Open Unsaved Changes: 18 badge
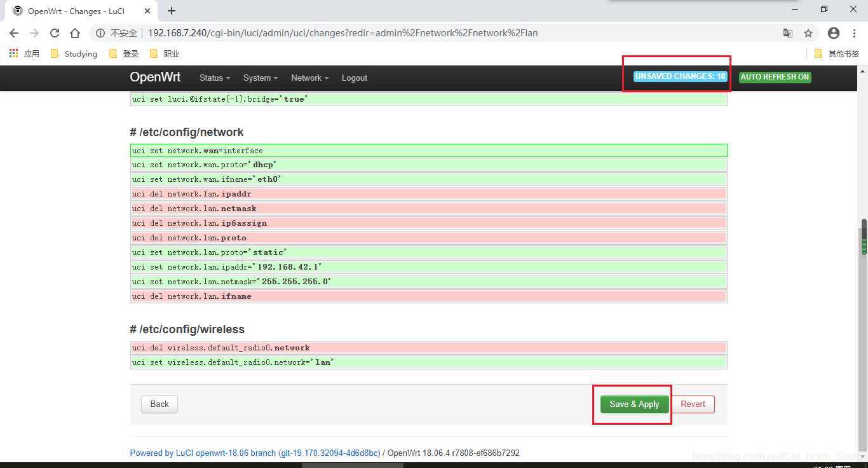The height and width of the screenshot is (468, 868). pyautogui.click(x=681, y=76)
